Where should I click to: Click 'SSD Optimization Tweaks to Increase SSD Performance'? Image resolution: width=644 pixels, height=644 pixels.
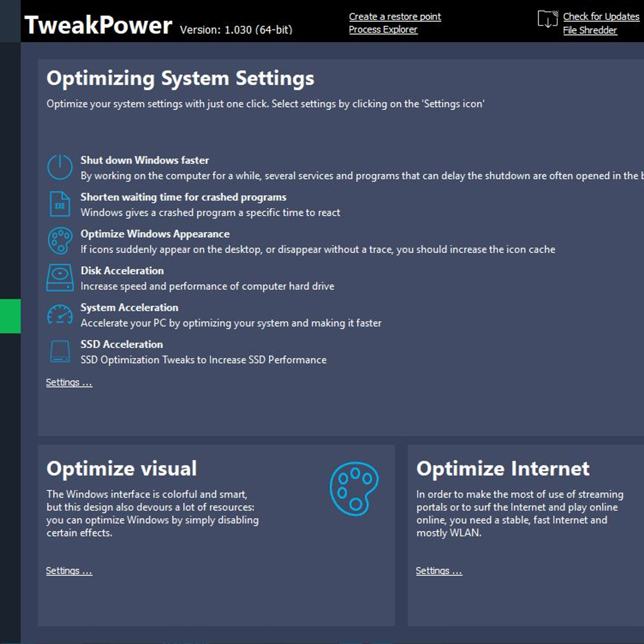203,360
